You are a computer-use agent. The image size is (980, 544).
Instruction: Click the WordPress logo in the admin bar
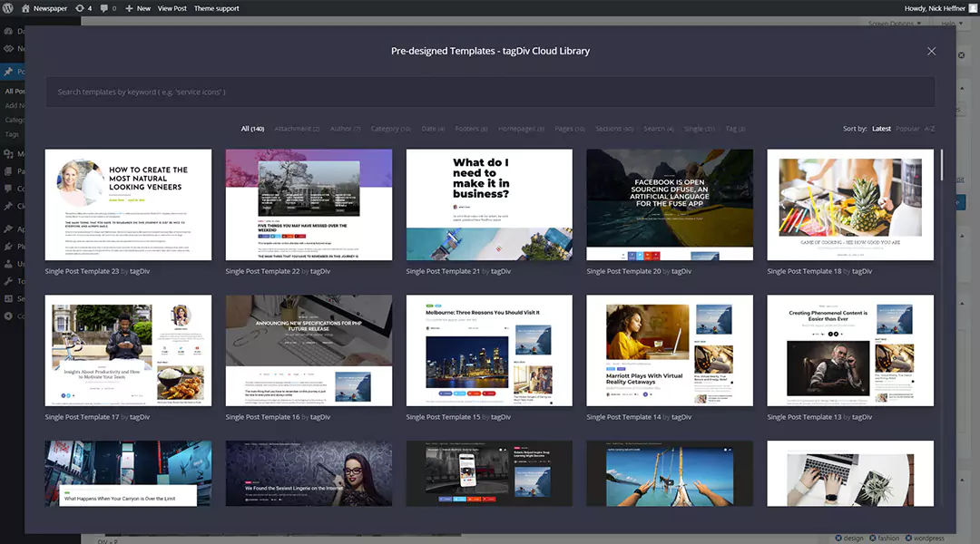pyautogui.click(x=8, y=8)
